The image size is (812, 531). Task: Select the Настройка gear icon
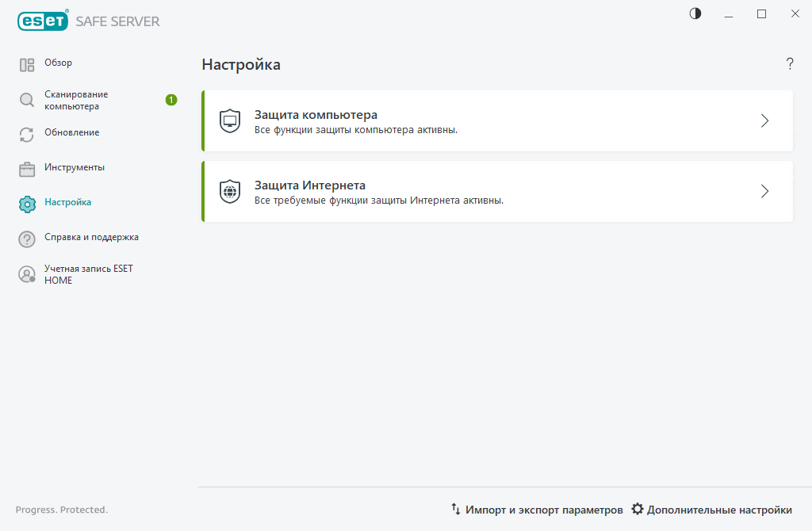26,203
